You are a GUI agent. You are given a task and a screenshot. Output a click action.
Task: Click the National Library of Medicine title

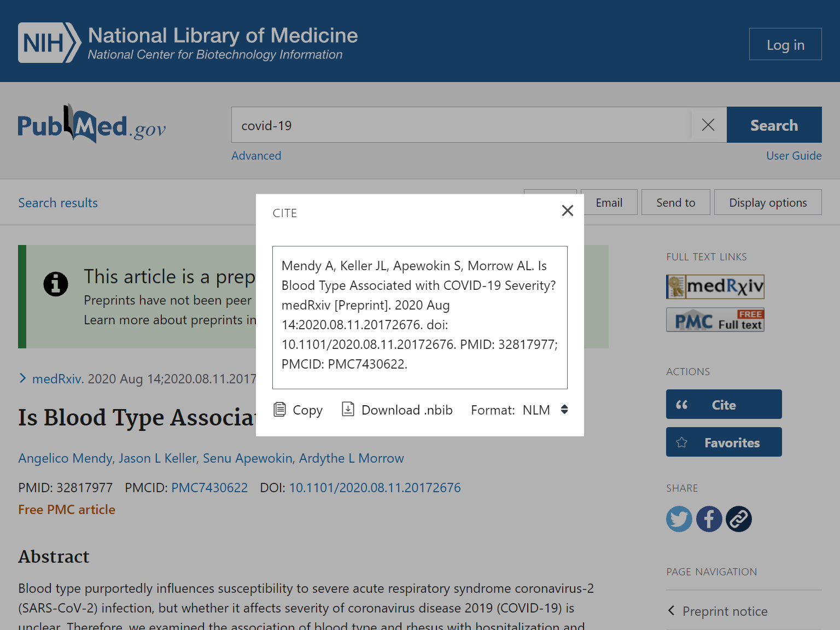tap(223, 36)
